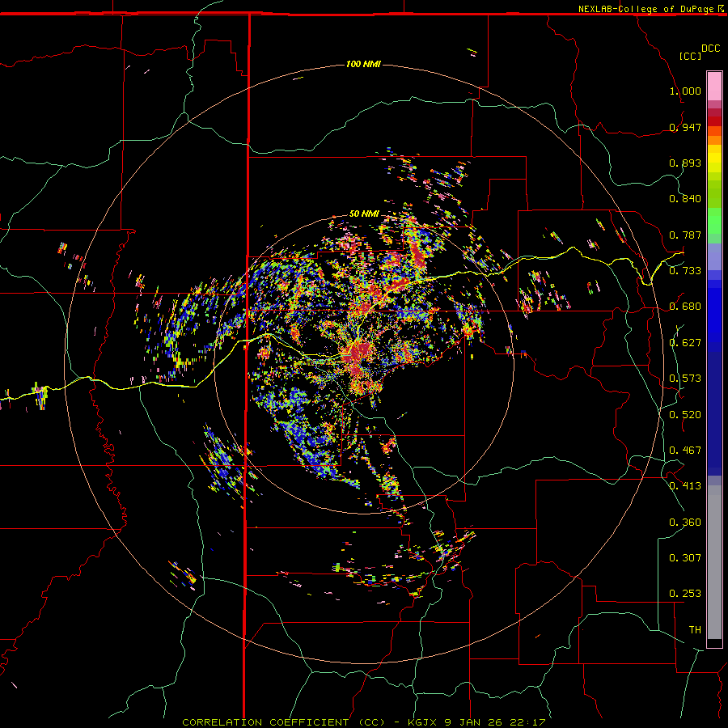Click the 0.467 legend value
The image size is (728, 728).
pyautogui.click(x=685, y=451)
